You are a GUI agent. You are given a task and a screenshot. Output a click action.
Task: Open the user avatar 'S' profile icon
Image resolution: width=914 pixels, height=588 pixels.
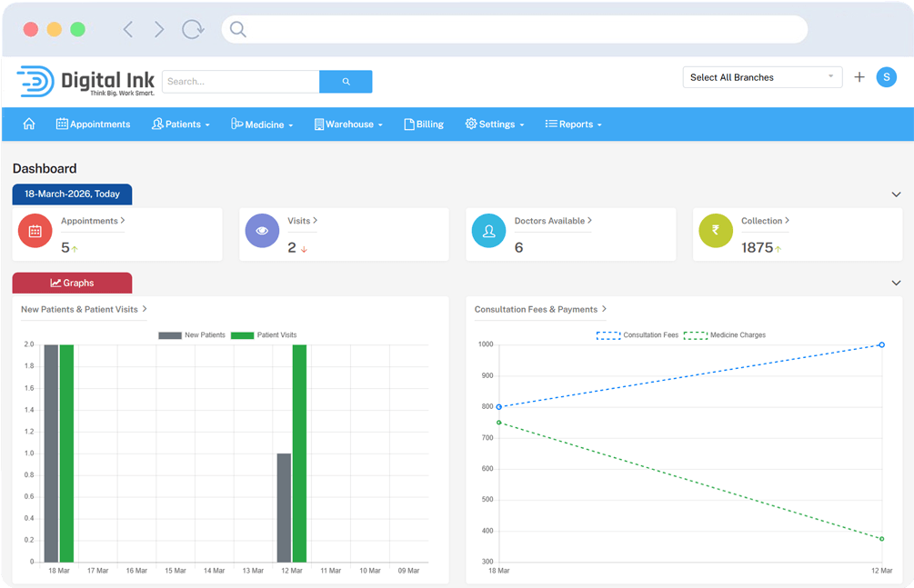[x=886, y=77]
